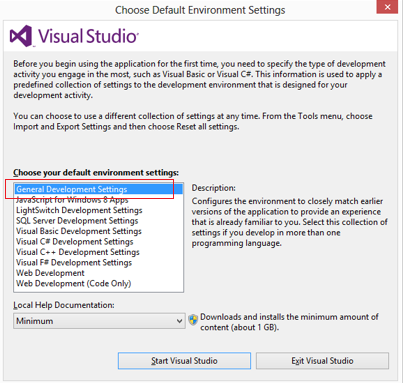Pick Visual F# Development Settings

[x=99, y=263]
